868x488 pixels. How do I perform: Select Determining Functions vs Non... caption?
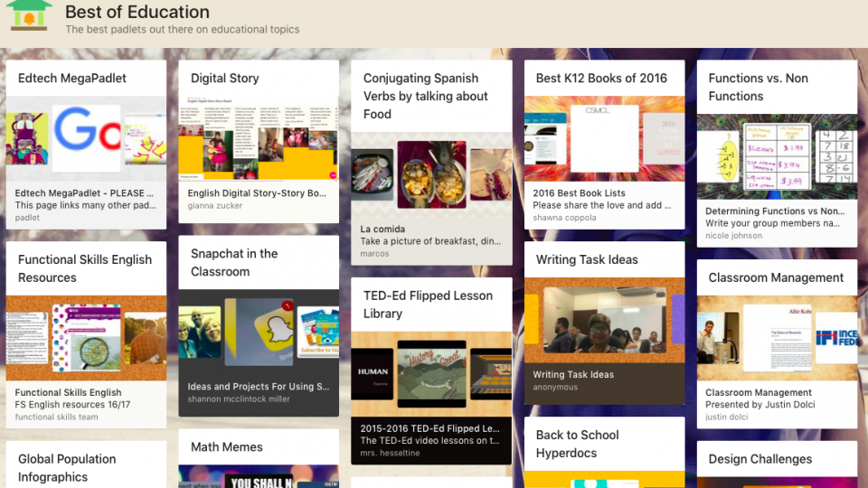775,211
